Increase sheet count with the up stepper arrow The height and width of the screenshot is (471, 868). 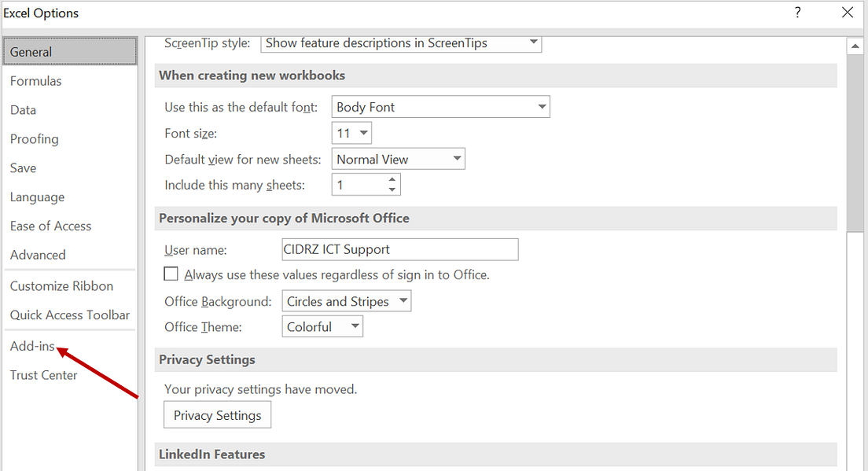point(392,180)
